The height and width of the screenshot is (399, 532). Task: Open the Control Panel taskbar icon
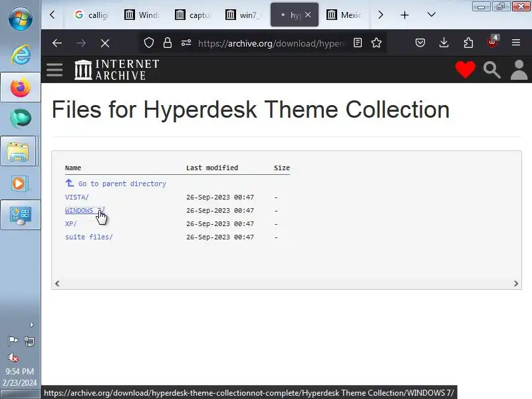tap(21, 215)
